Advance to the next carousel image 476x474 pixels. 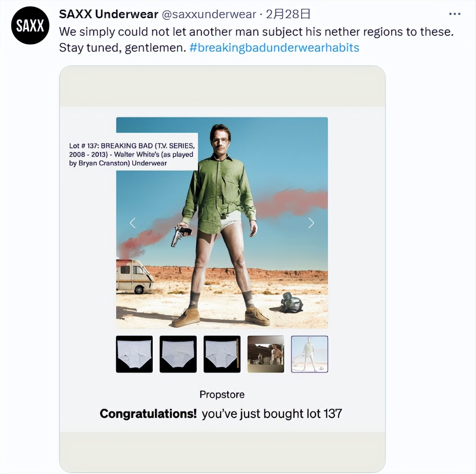click(x=311, y=223)
